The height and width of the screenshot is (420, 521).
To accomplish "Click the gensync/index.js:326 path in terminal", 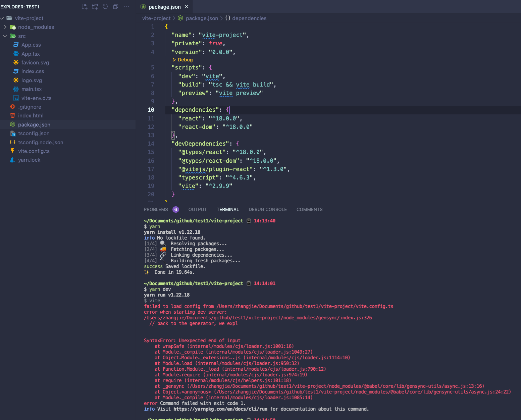I will pos(258,318).
